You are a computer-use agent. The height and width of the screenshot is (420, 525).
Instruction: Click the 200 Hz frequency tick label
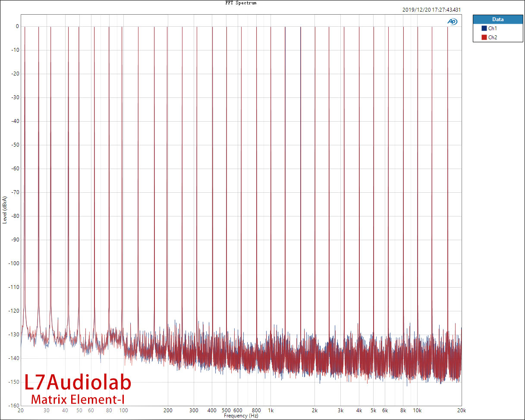pos(167,411)
